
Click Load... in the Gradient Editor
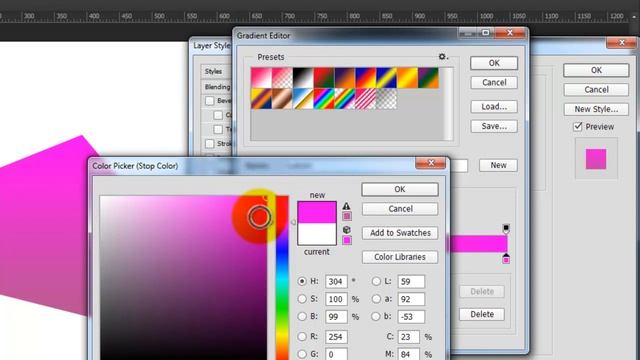coord(494,107)
